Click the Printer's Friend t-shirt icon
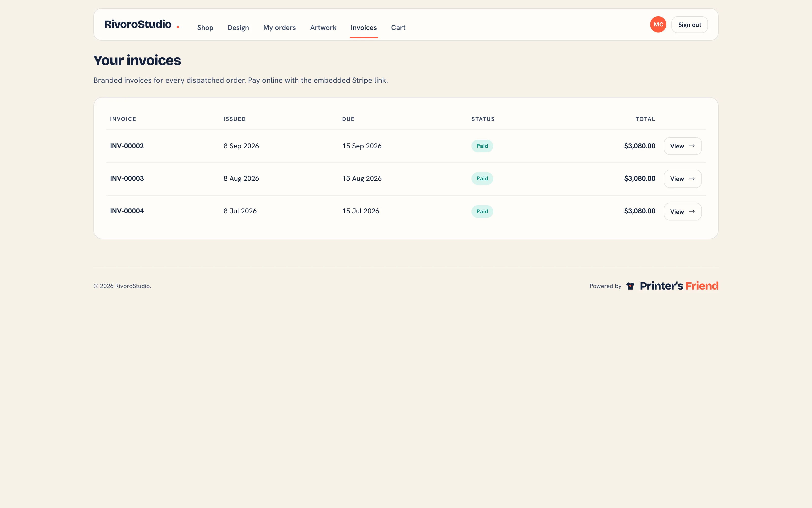Viewport: 812px width, 508px height. 630,286
